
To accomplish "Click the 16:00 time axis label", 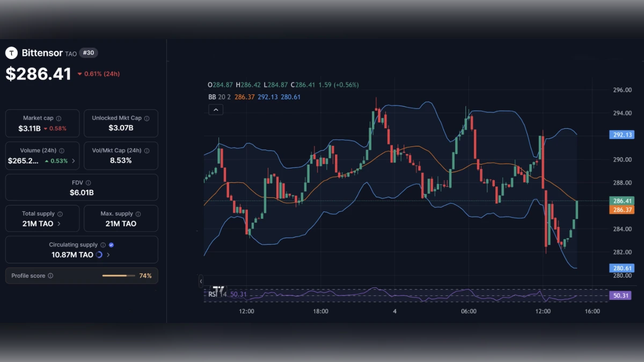I will point(592,311).
